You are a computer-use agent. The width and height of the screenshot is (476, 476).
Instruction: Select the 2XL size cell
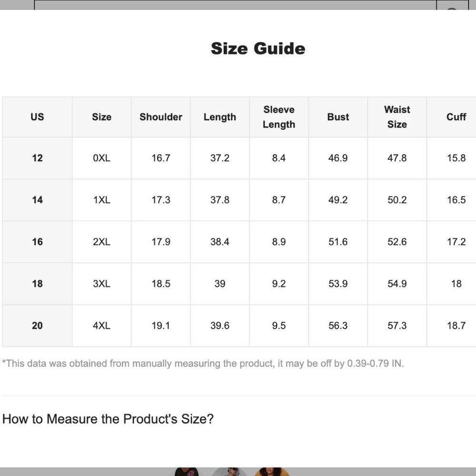pos(101,242)
